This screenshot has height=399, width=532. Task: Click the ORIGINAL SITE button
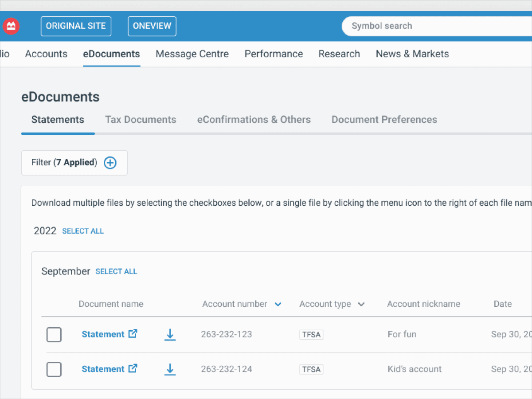point(76,26)
